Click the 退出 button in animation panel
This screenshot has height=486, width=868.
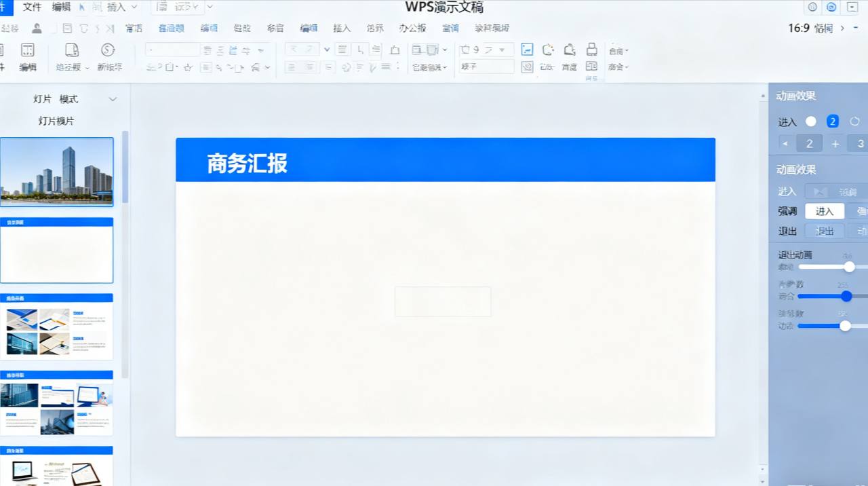825,231
